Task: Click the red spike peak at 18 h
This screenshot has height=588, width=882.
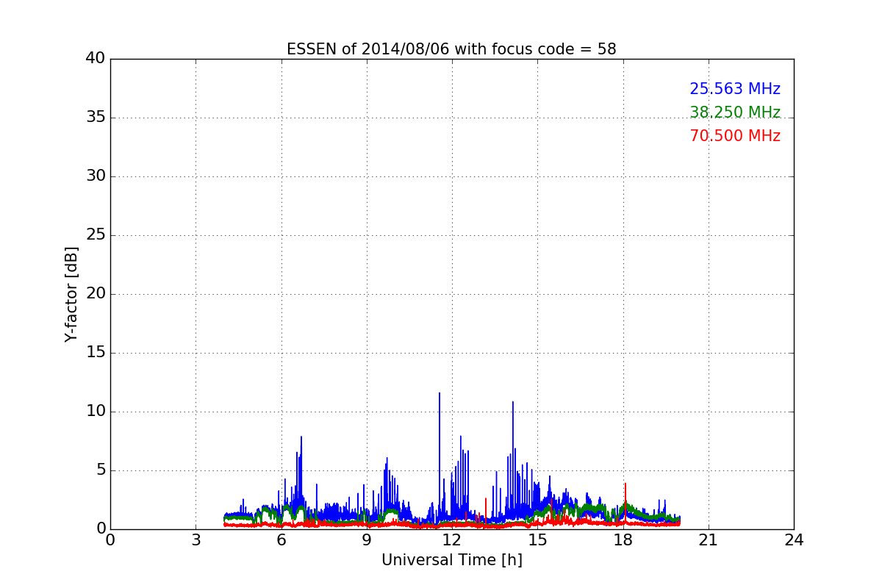Action: pyautogui.click(x=625, y=484)
